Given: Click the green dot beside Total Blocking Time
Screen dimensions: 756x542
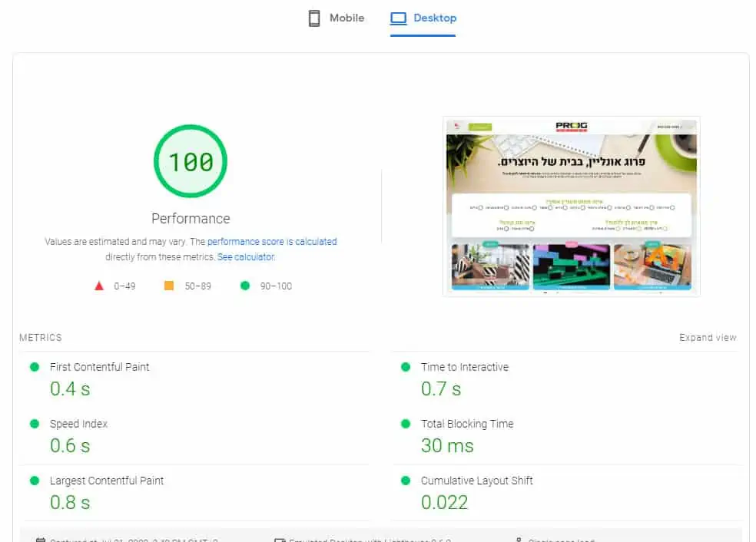Looking at the screenshot, I should pyautogui.click(x=406, y=424).
